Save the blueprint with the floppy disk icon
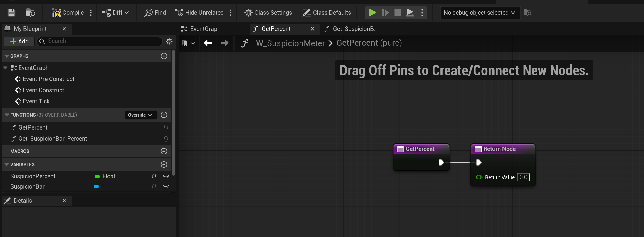 [11, 13]
